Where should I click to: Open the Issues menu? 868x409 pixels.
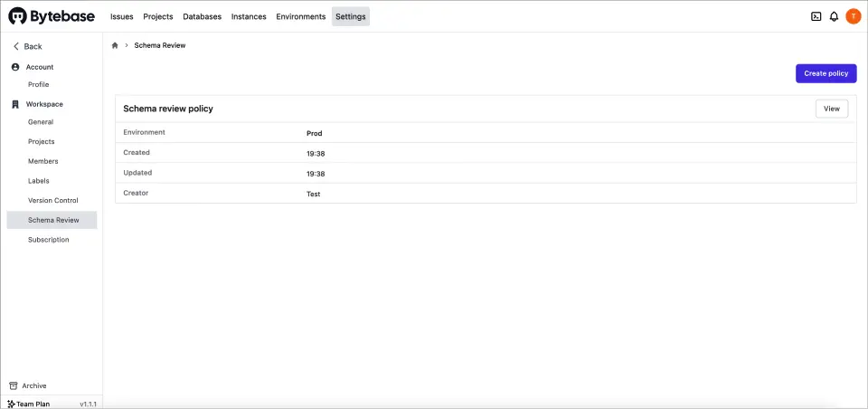121,16
